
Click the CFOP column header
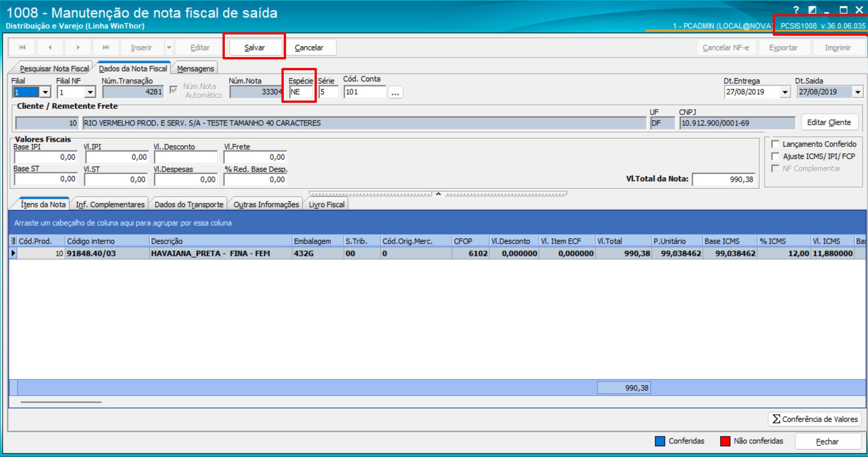click(x=470, y=241)
